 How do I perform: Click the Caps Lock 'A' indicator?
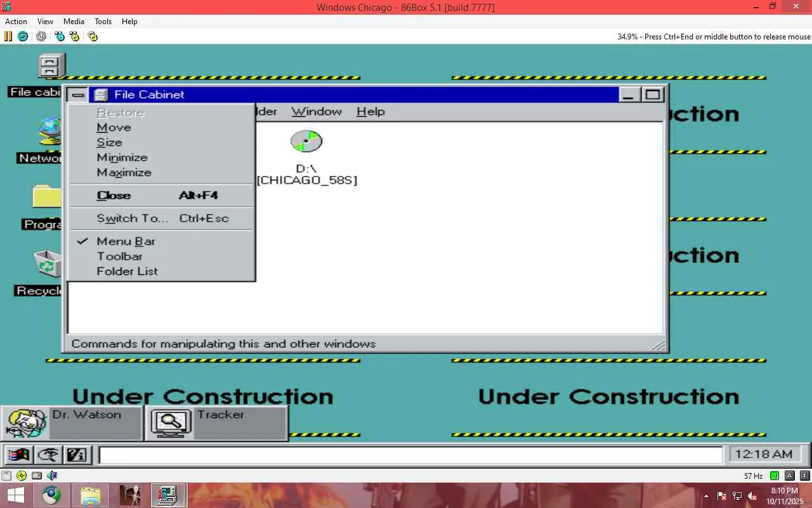[x=790, y=476]
